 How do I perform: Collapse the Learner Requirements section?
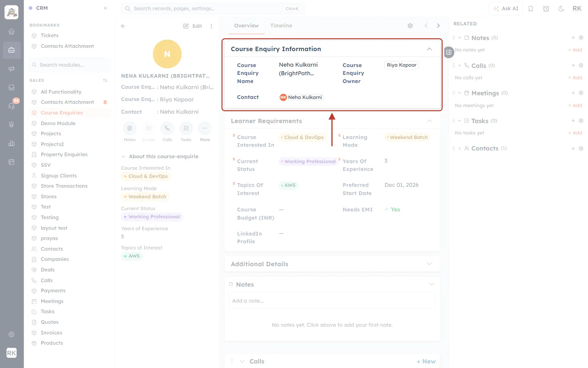tap(429, 121)
